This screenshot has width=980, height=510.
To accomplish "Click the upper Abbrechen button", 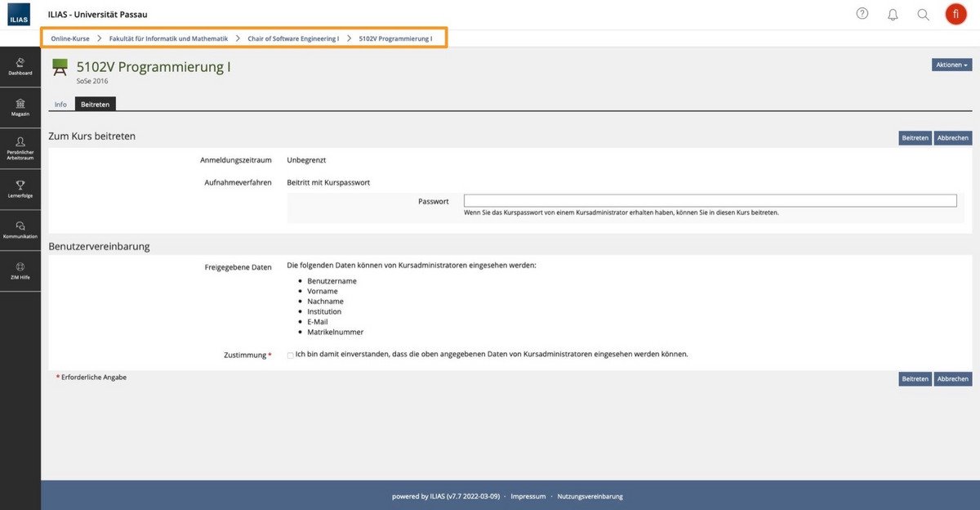I will pyautogui.click(x=953, y=138).
